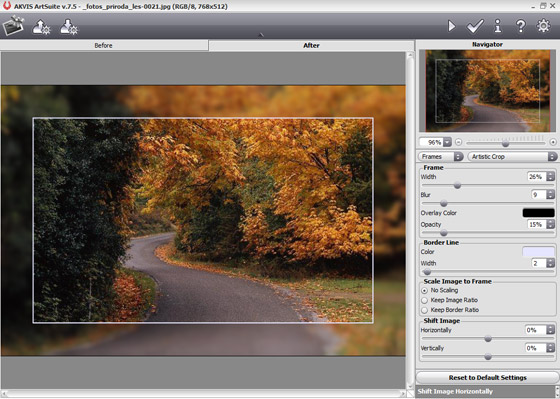Screen dimensions: 560x399
Task: Click the Navigator preview thumbnail
Action: point(488,91)
